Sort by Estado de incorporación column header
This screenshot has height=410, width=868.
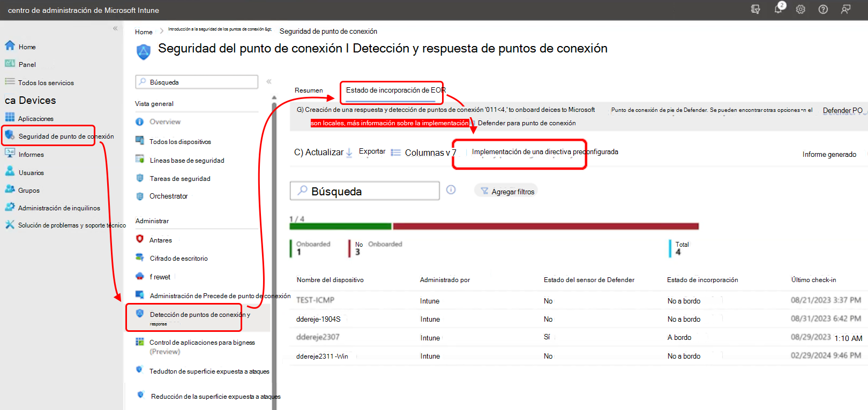702,280
